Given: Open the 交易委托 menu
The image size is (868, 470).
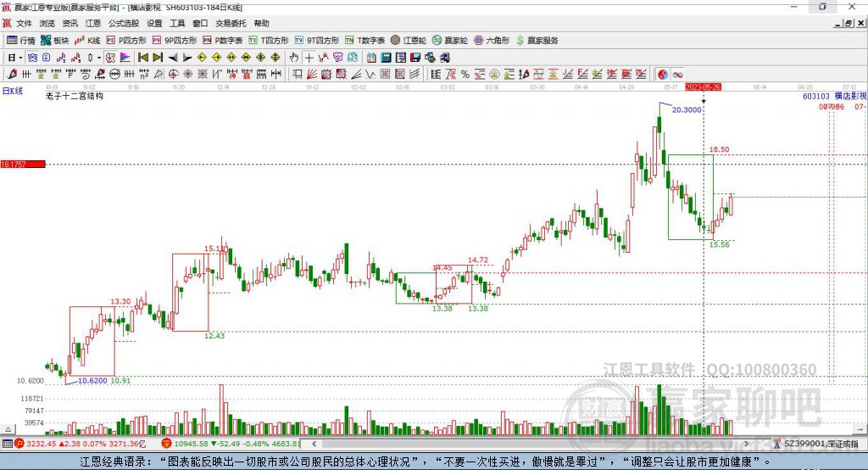Looking at the screenshot, I should click(231, 23).
